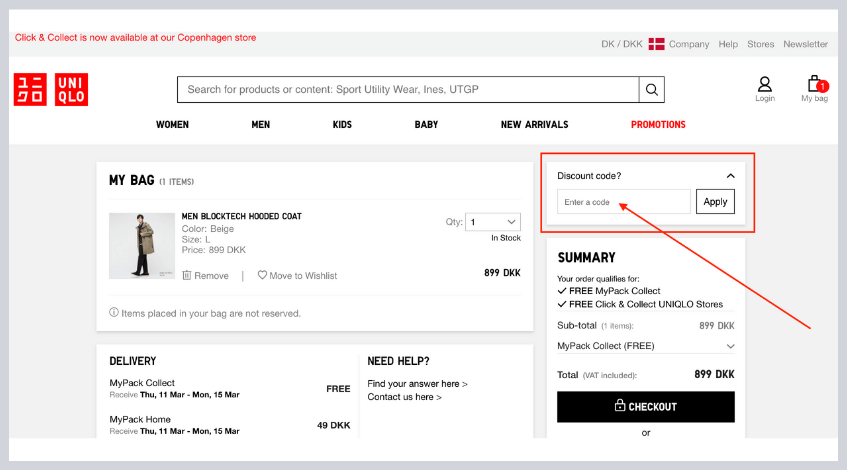Click the Enter a code field
Viewport: 847px width, 470px height.
point(623,202)
